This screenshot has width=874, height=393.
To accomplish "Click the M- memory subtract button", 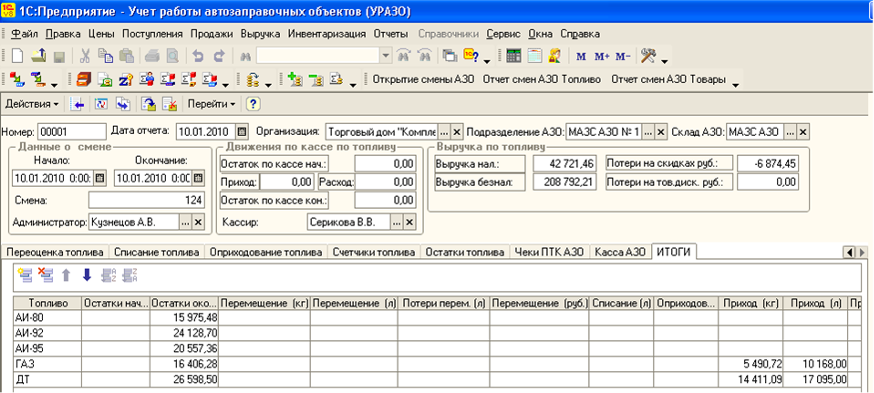I will (623, 56).
